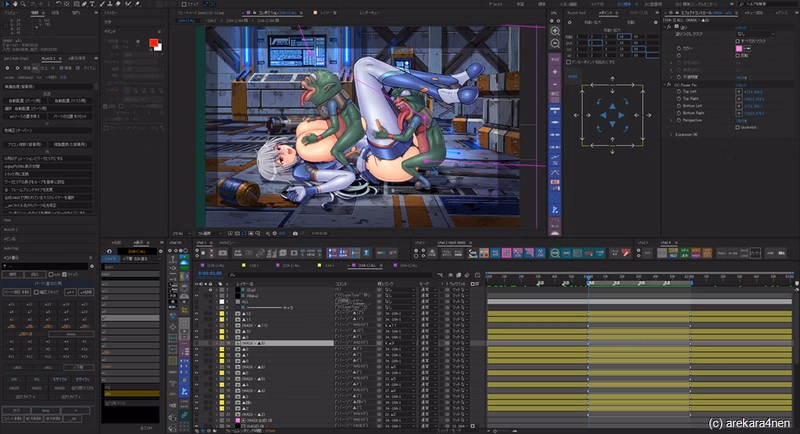
Task: Toggle the Unstretch checkbox in CC Power Pin
Action: coord(739,127)
